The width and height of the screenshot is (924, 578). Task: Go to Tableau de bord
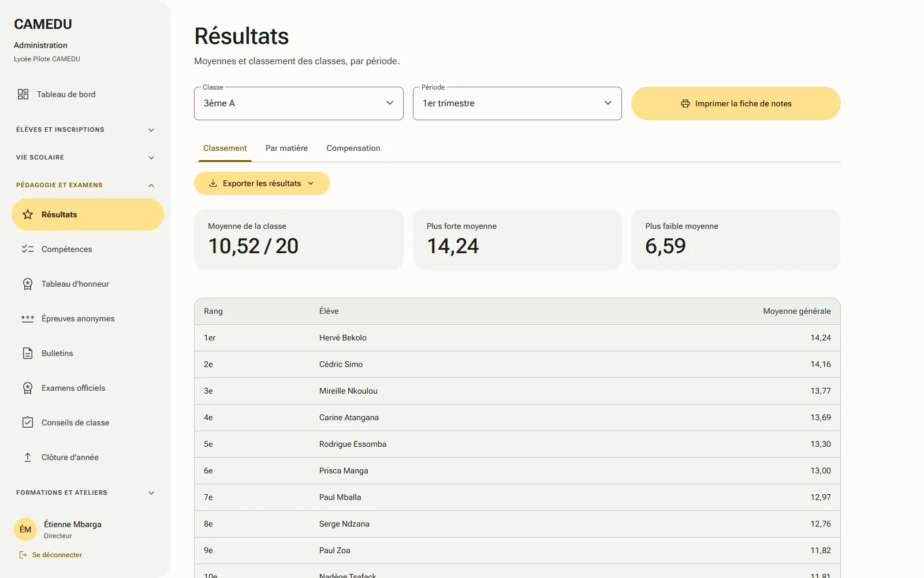coord(85,94)
